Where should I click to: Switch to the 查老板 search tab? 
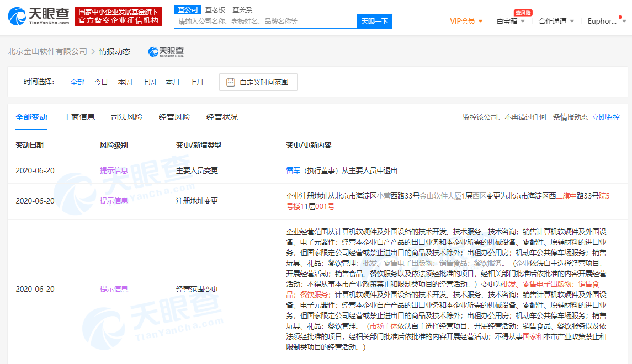[x=215, y=9]
